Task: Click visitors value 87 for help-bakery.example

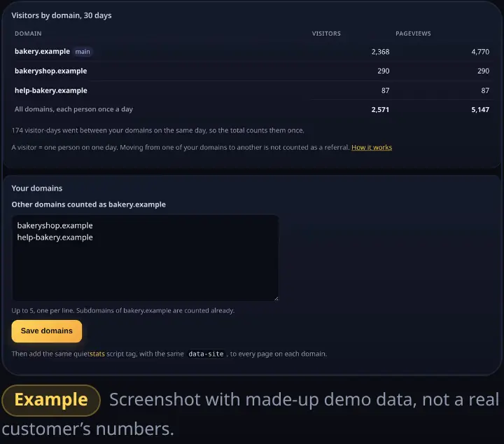Action: (386, 90)
